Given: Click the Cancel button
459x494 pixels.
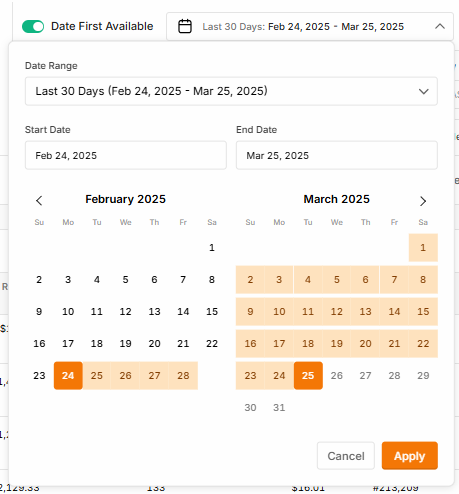Looking at the screenshot, I should click(x=346, y=456).
